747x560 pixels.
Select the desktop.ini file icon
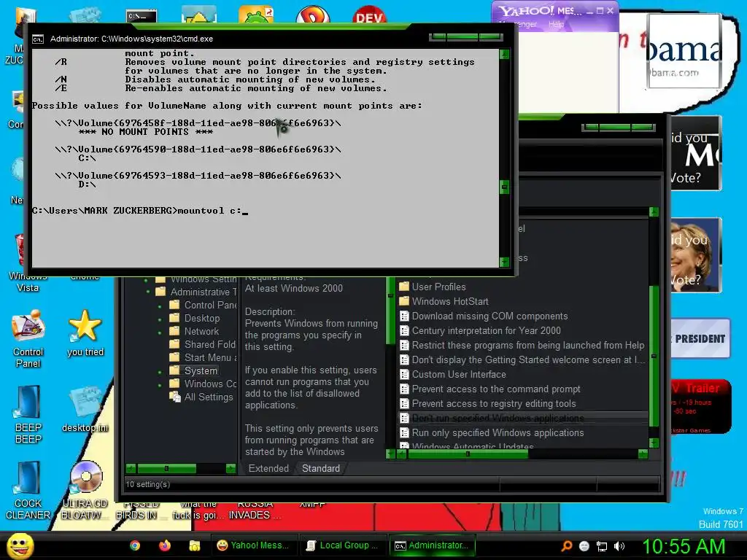pyautogui.click(x=85, y=409)
